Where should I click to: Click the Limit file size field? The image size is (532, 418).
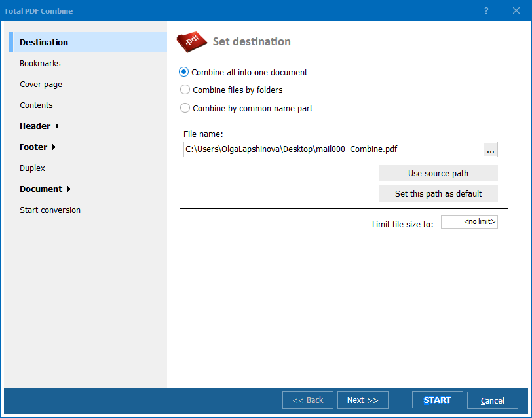click(469, 223)
